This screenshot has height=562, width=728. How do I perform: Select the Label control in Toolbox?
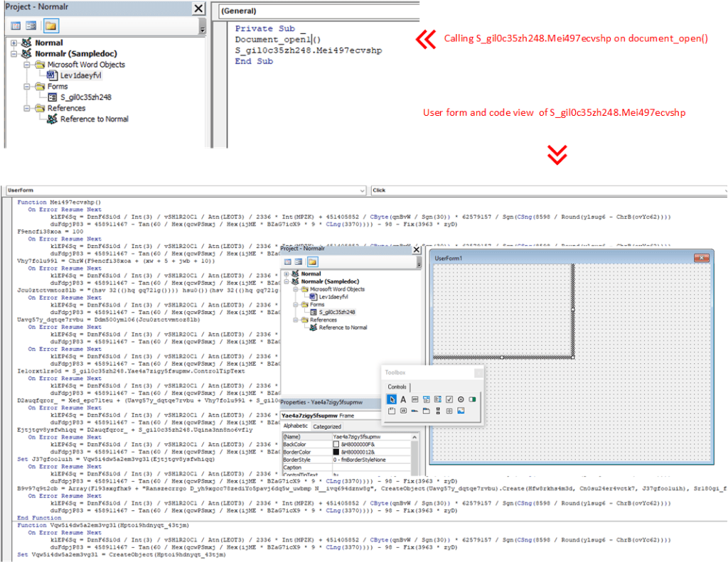403,399
